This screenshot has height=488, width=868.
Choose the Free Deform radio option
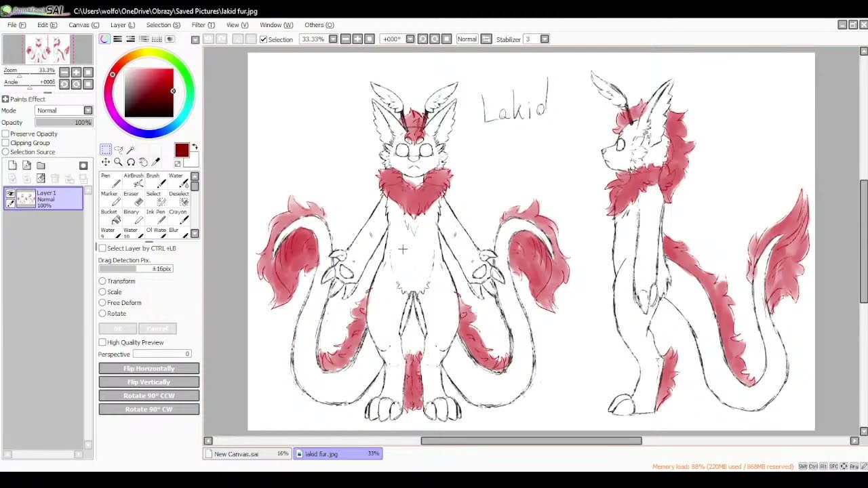tap(102, 303)
